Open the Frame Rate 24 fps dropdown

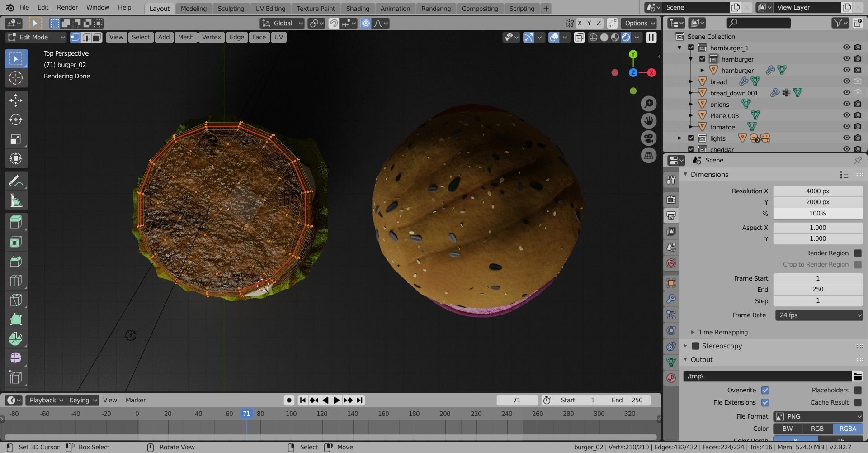pyautogui.click(x=819, y=315)
